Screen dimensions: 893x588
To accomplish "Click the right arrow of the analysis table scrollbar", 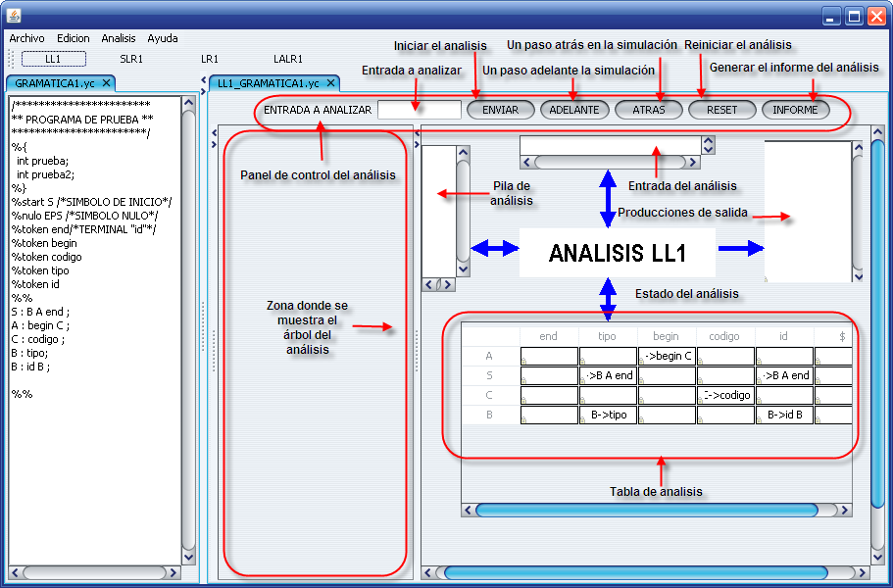I will tap(845, 510).
